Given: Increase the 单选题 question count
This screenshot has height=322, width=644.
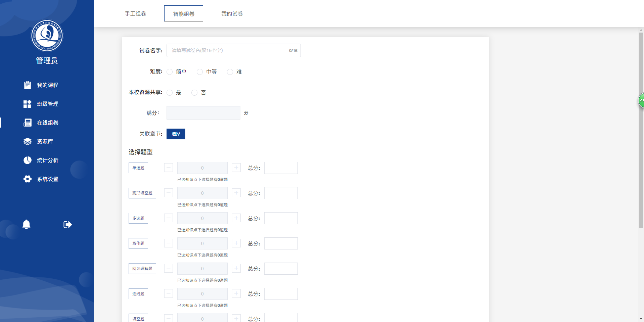Looking at the screenshot, I should pos(236,168).
